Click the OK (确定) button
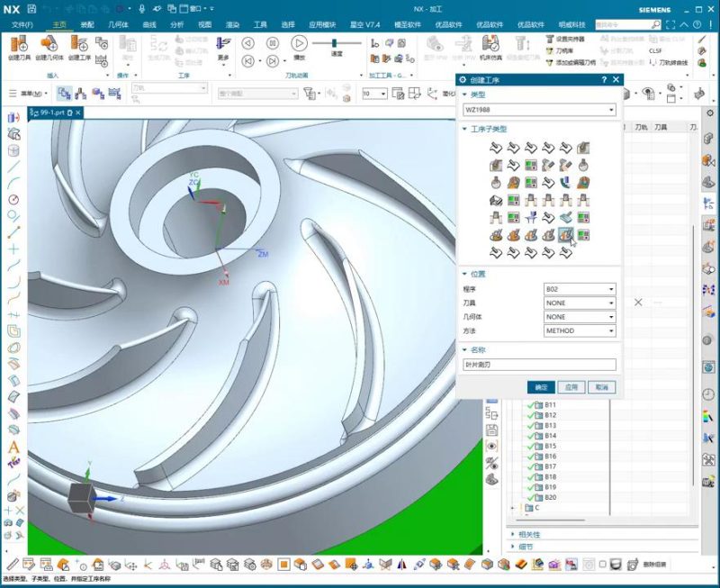The image size is (720, 588). click(x=541, y=386)
